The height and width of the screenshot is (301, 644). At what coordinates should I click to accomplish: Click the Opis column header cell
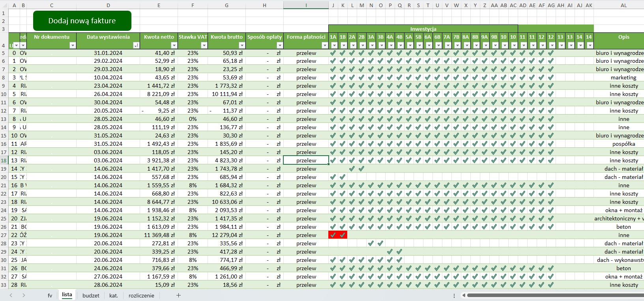tap(623, 37)
